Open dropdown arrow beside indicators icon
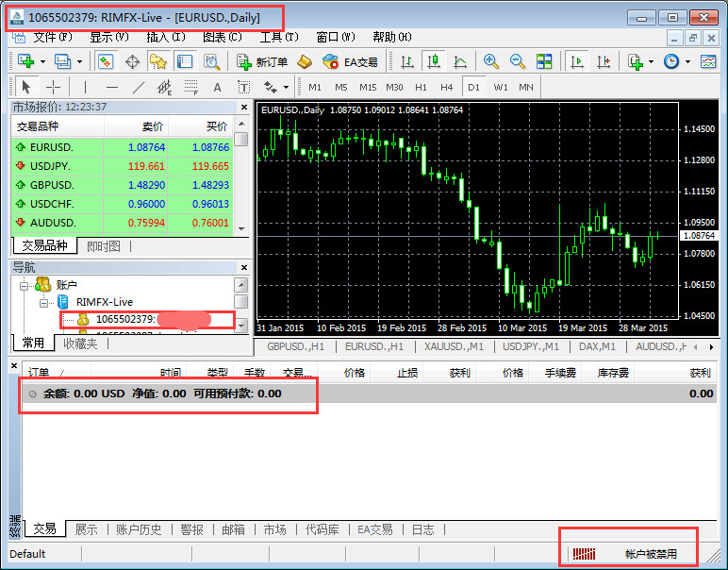728x570 pixels. tap(651, 61)
